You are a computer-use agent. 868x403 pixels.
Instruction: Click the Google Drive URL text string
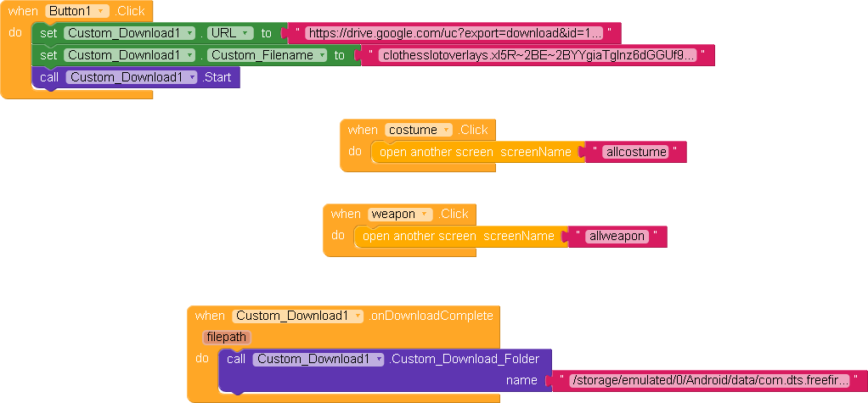(x=454, y=33)
